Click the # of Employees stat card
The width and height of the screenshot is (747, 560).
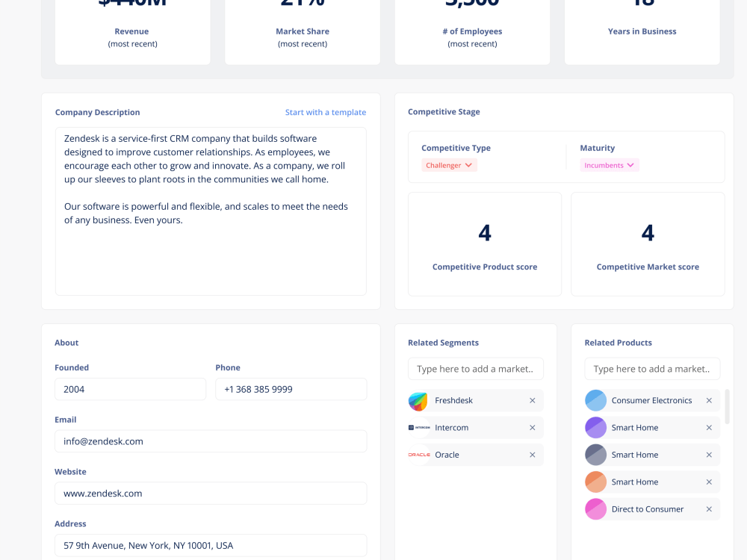click(x=472, y=31)
